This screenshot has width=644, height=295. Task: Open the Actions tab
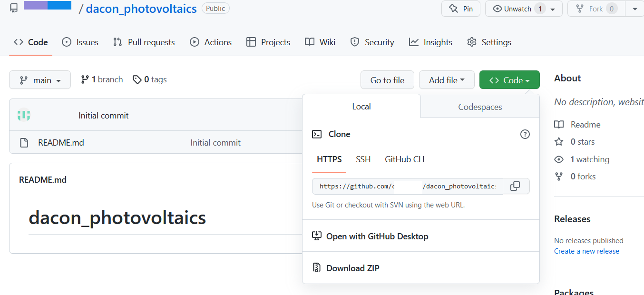click(x=211, y=42)
